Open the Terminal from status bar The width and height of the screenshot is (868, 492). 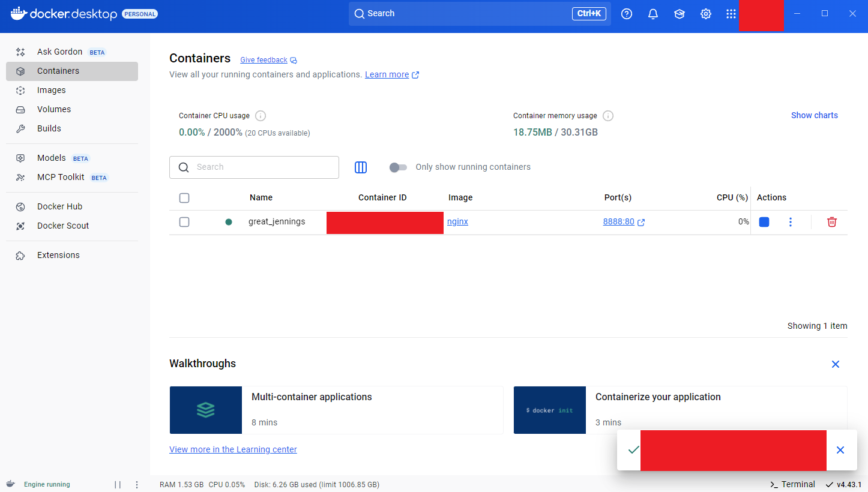click(792, 484)
